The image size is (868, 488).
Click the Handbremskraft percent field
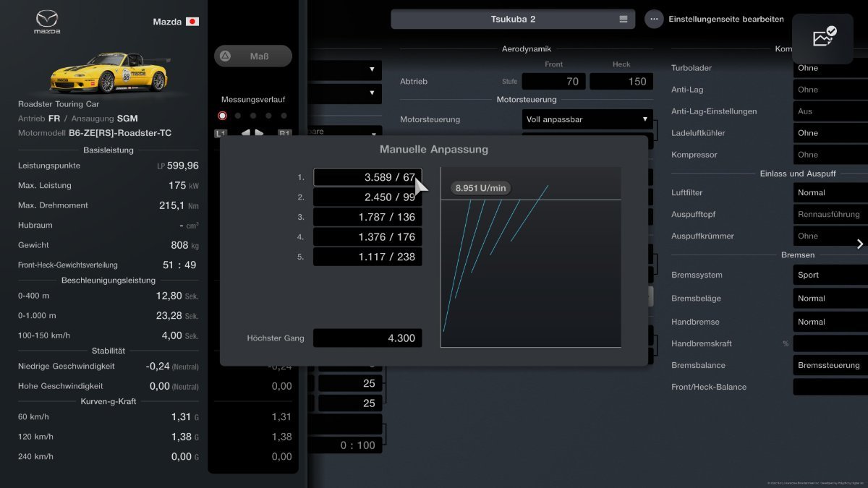(x=830, y=343)
